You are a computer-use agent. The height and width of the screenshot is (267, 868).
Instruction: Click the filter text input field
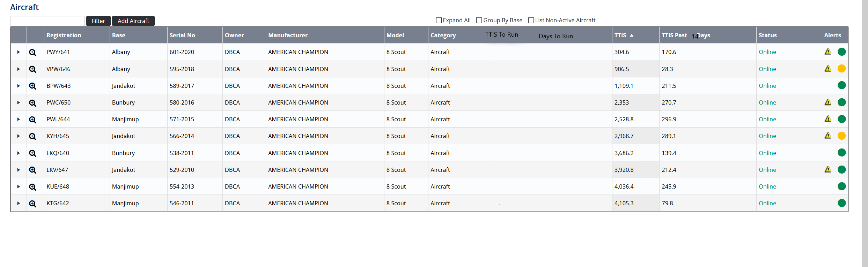pos(47,21)
